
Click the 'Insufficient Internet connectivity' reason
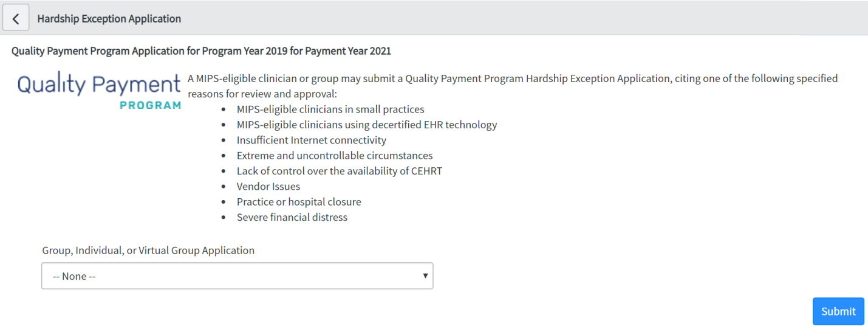click(x=312, y=140)
